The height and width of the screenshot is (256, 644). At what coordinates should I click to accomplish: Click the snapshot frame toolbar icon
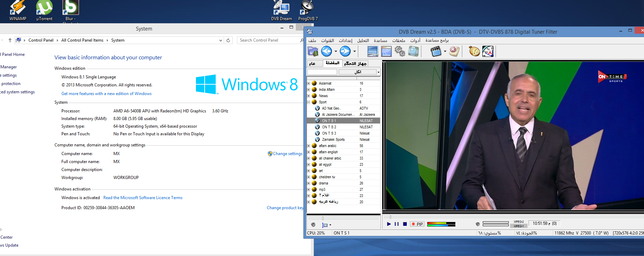(413, 51)
